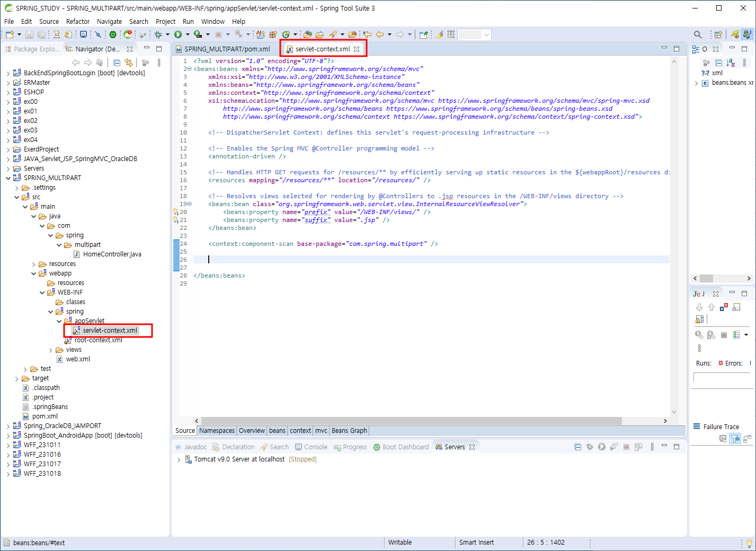Screen dimensions: 756x551
Task: Expand beans:beans node in Outline
Action: point(696,83)
